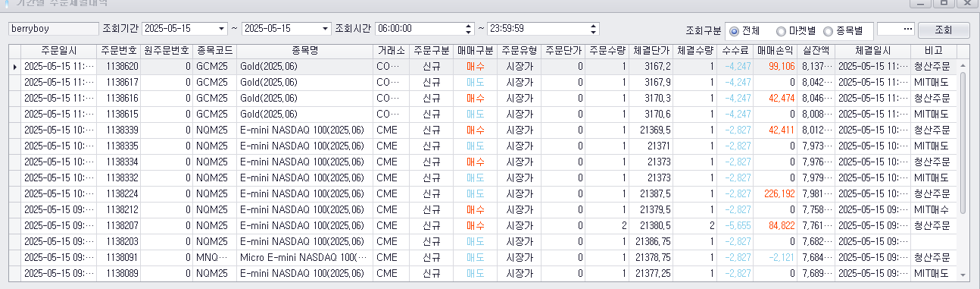Click the berryboy account input field

(x=52, y=29)
